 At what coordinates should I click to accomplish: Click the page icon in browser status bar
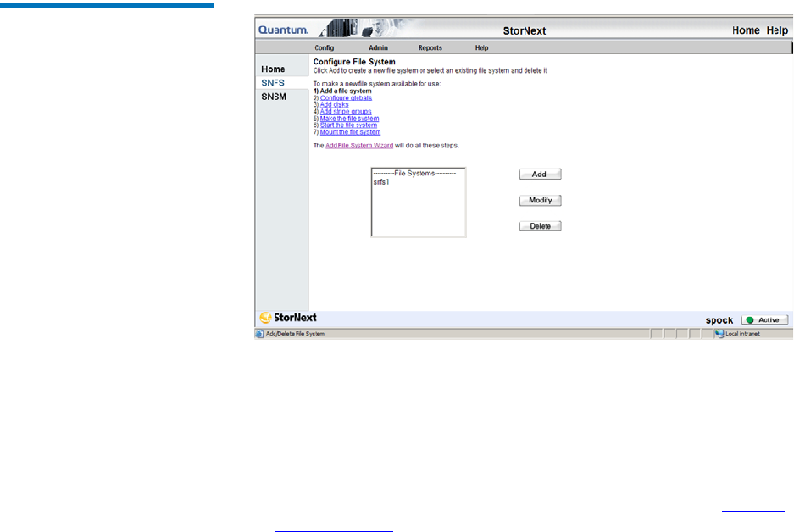[260, 334]
